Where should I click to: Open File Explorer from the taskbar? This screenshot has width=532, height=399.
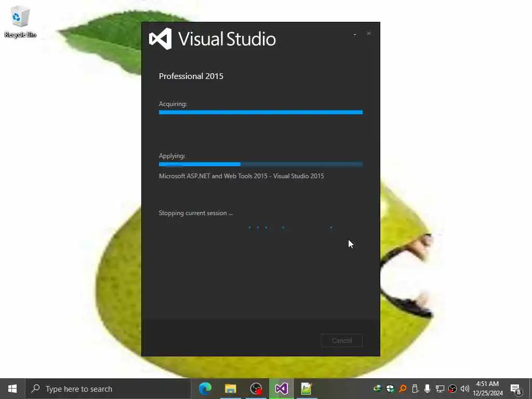click(230, 389)
